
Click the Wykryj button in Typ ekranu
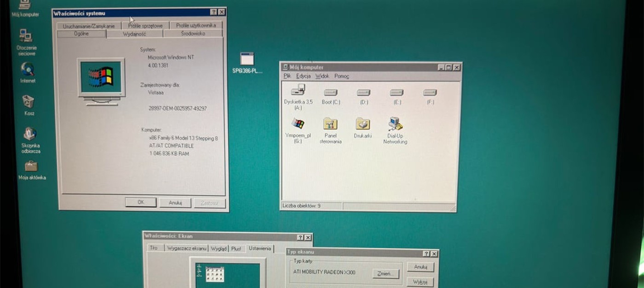click(x=420, y=282)
